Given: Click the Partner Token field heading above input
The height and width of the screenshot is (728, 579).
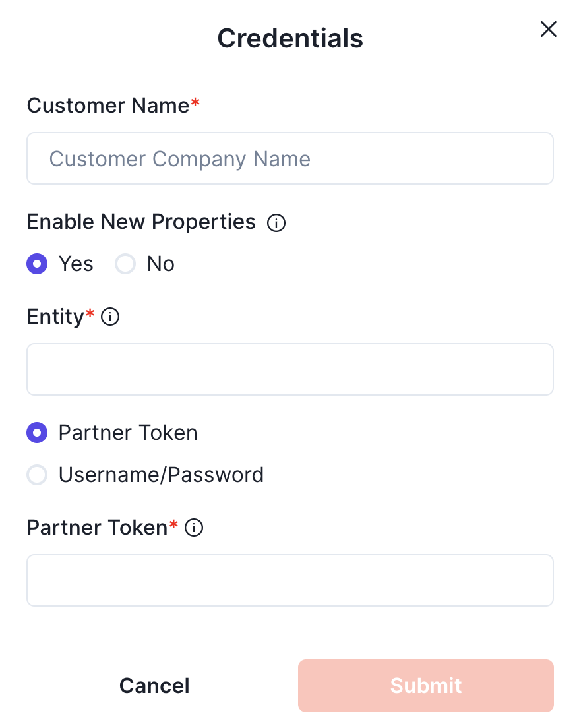Looking at the screenshot, I should click(x=97, y=528).
